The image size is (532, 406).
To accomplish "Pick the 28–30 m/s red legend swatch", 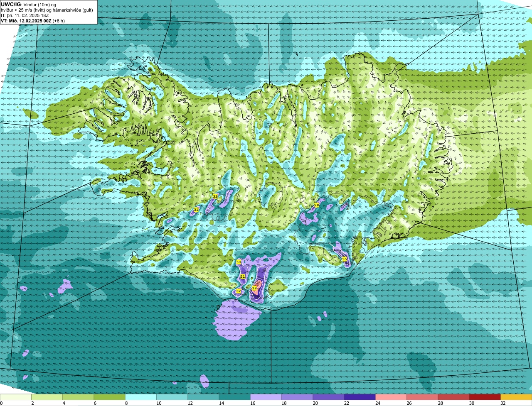I will 454,397.
